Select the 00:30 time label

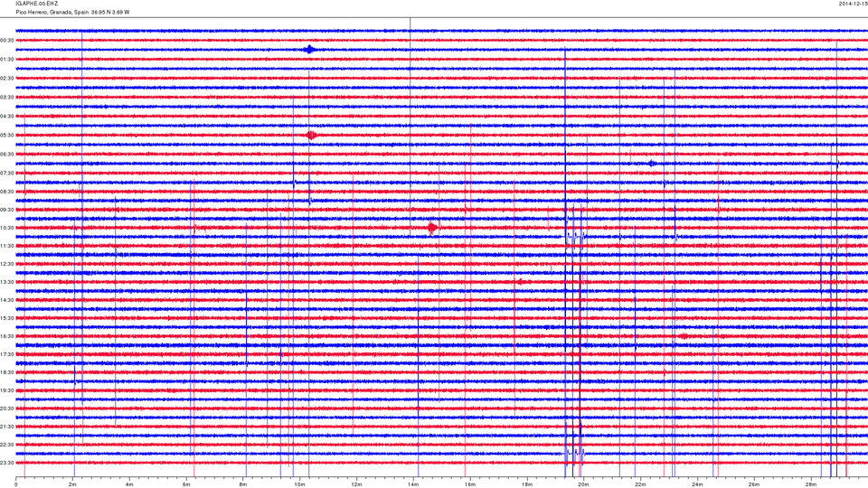click(x=7, y=41)
